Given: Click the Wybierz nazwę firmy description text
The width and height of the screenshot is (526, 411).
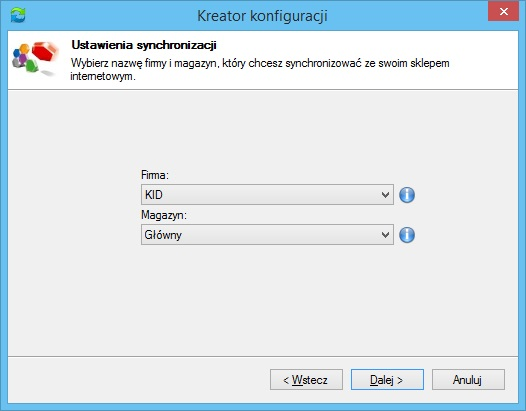Looking at the screenshot, I should point(260,69).
